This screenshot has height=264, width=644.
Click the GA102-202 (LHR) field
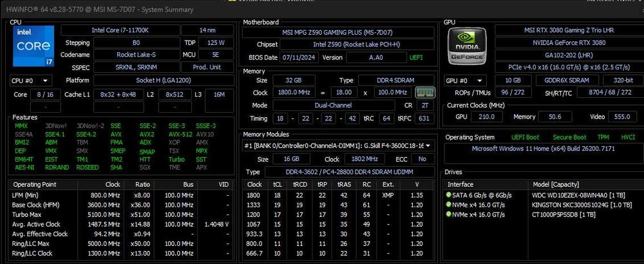(569, 55)
